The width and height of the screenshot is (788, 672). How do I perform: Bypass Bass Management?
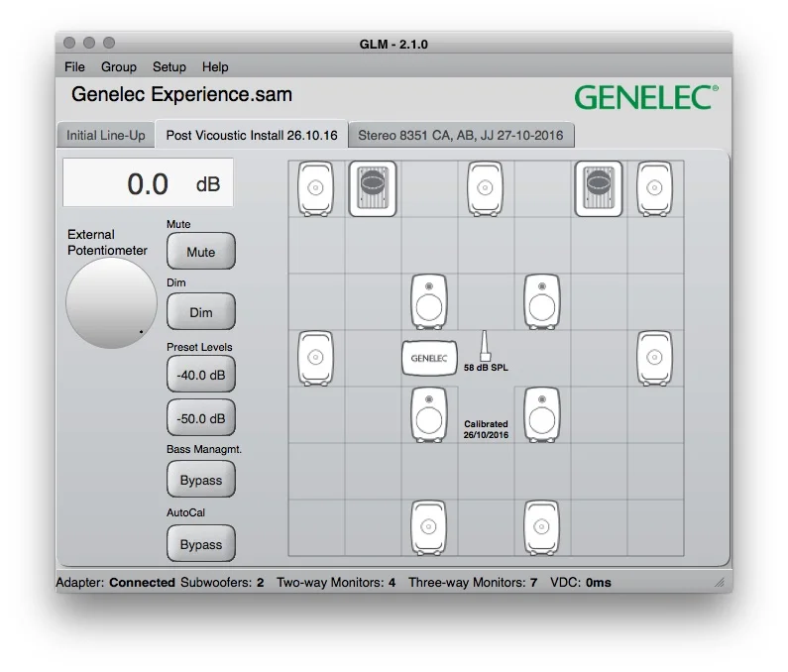(x=201, y=480)
